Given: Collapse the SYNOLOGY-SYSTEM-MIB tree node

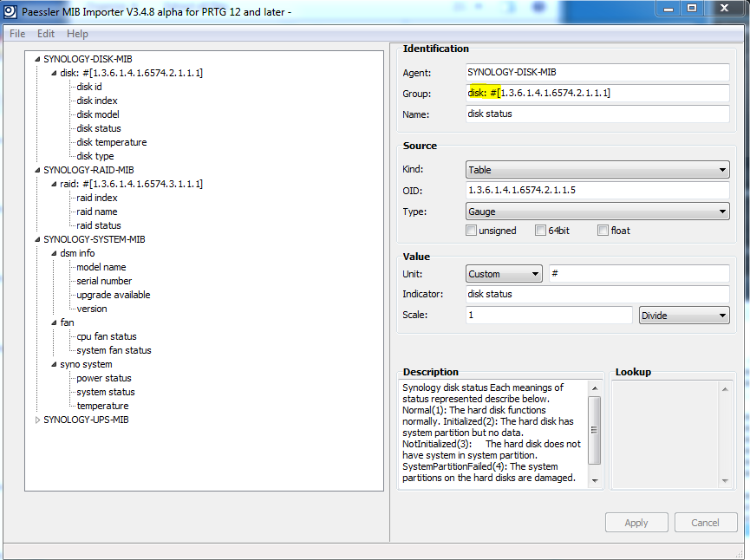Looking at the screenshot, I should coord(37,239).
